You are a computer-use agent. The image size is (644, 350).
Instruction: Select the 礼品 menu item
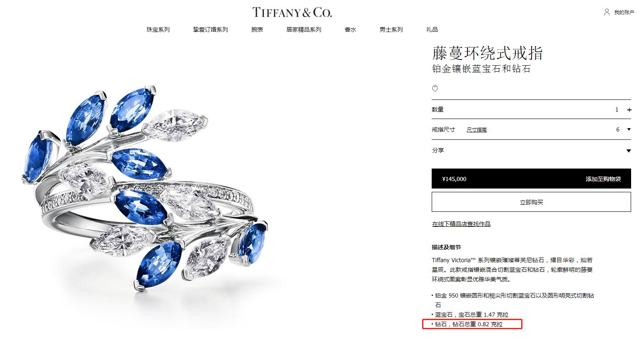coord(432,30)
